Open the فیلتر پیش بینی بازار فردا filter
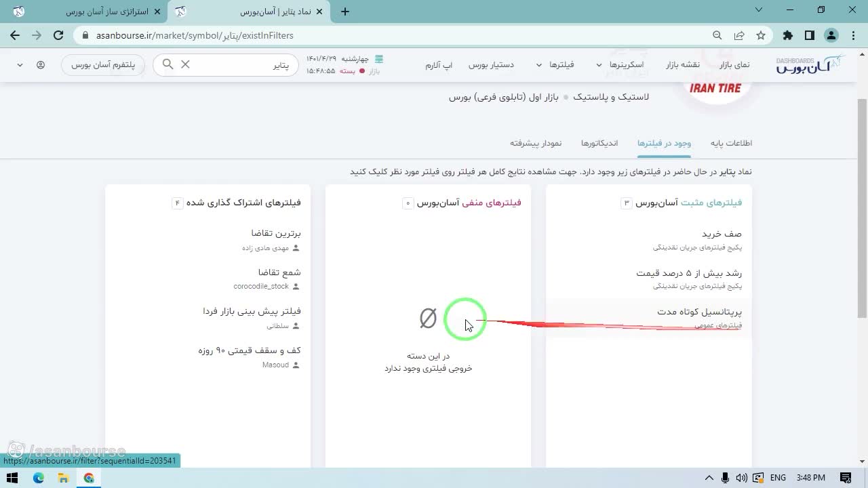Viewport: 868px width, 488px height. (252, 311)
